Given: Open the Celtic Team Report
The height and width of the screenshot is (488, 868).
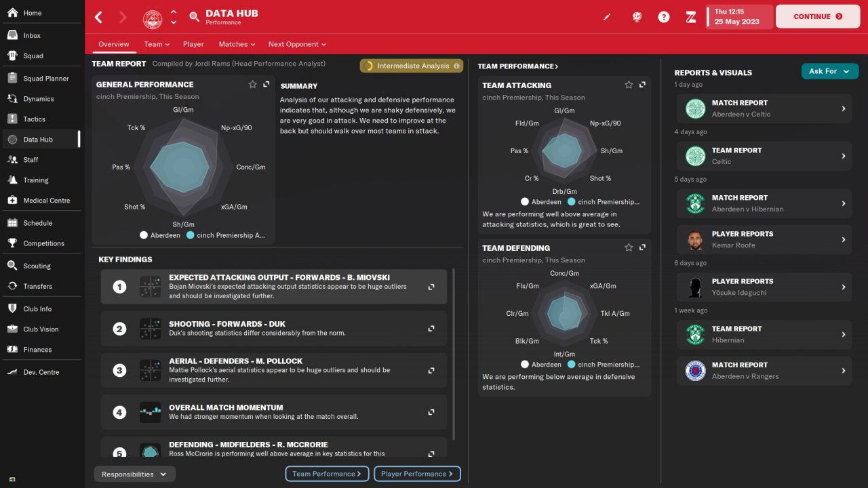Looking at the screenshot, I should [764, 156].
